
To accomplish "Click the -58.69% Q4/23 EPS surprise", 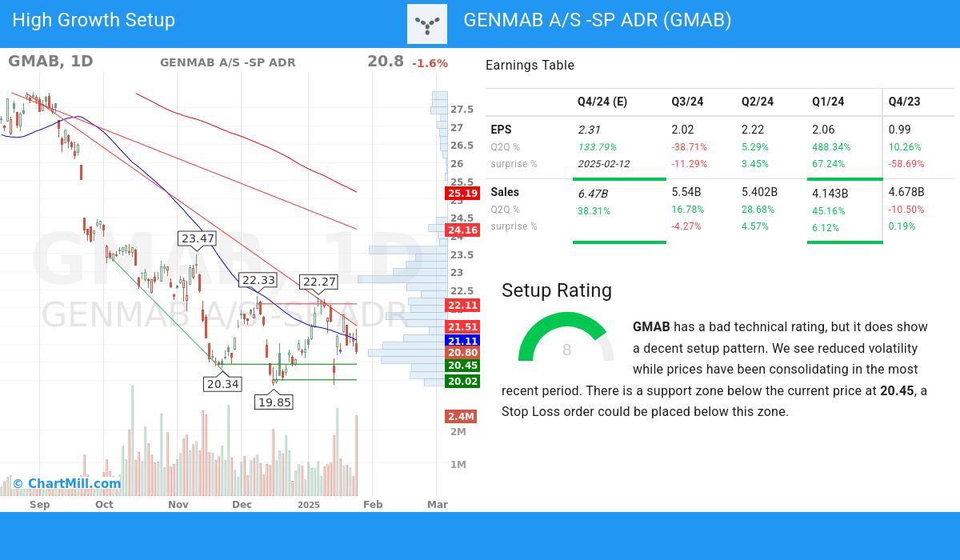I will [906, 164].
